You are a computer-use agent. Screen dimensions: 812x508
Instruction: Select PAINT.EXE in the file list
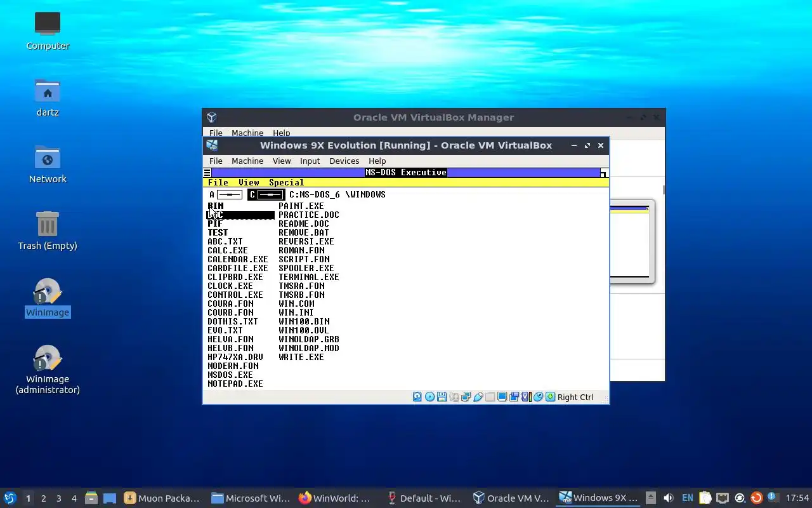tap(301, 206)
